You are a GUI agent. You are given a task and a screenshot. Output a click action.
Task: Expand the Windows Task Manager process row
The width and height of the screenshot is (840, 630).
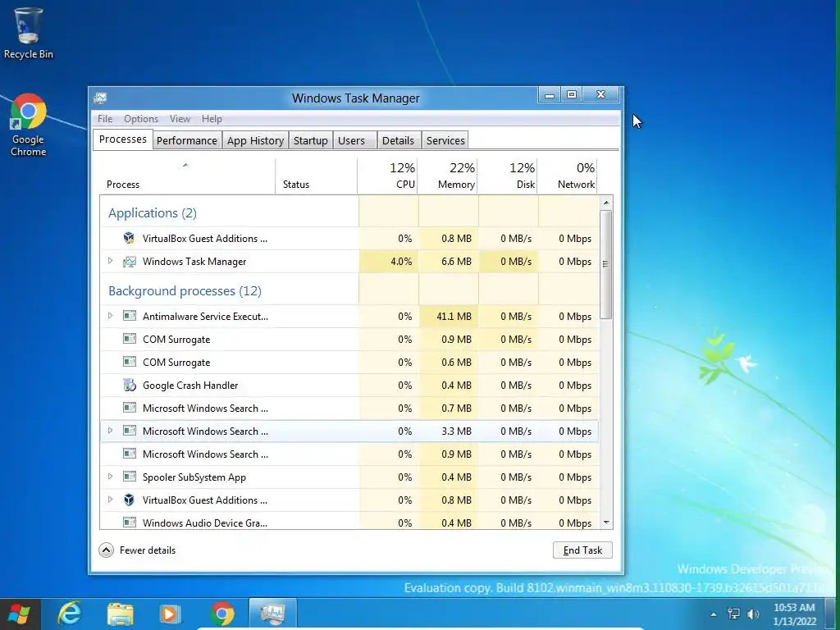(111, 261)
